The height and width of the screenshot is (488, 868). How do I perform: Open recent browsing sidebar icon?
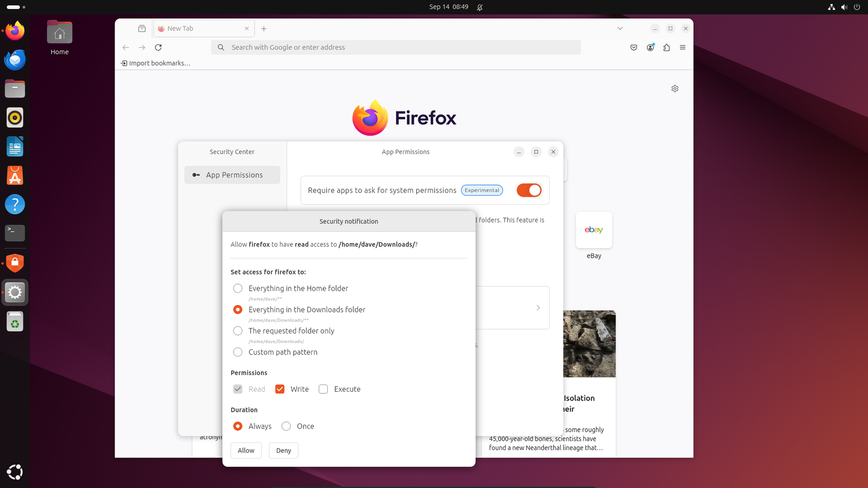tap(142, 28)
